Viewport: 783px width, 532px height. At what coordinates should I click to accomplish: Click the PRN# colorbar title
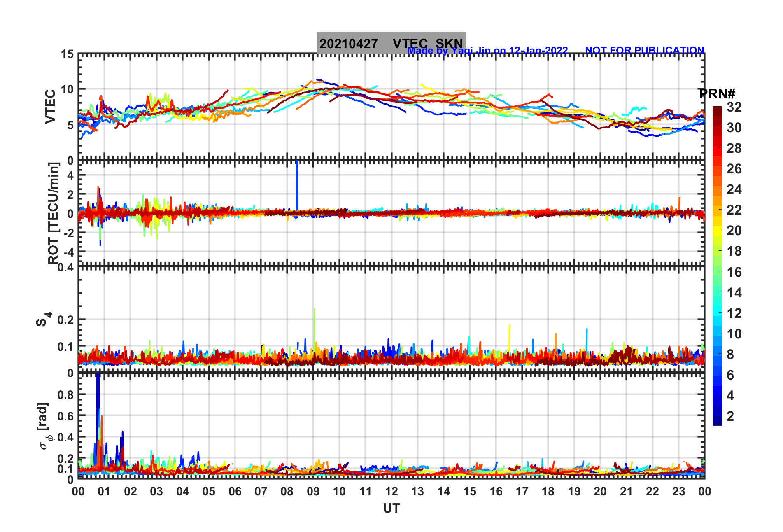pos(717,94)
